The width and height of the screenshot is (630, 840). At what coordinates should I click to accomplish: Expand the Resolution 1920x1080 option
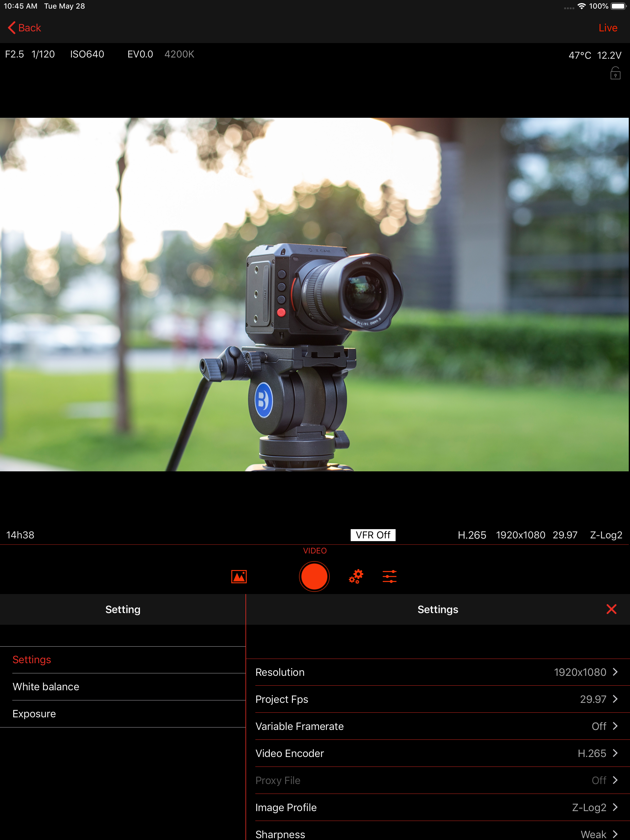click(x=437, y=672)
